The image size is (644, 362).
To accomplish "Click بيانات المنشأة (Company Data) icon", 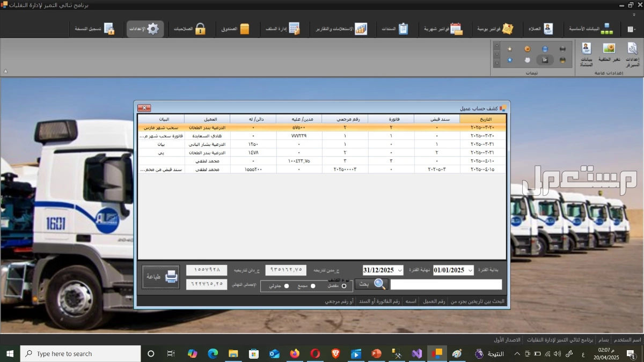I will pos(586,54).
